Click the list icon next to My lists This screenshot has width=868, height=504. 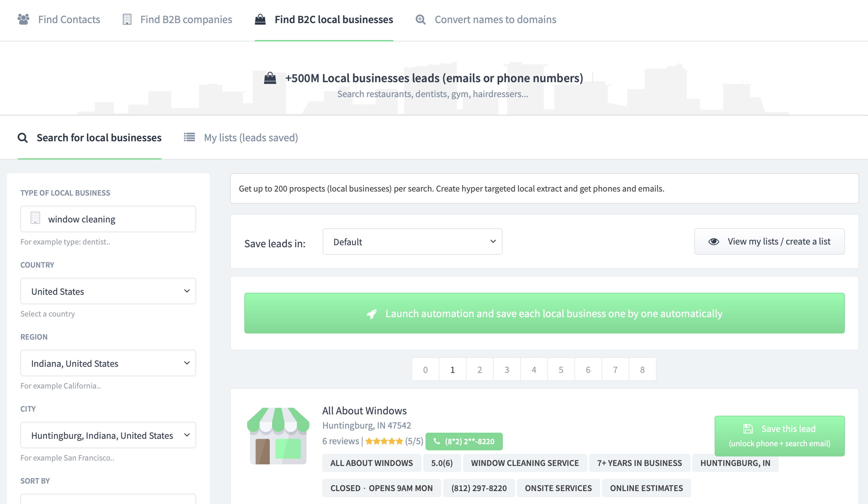189,137
